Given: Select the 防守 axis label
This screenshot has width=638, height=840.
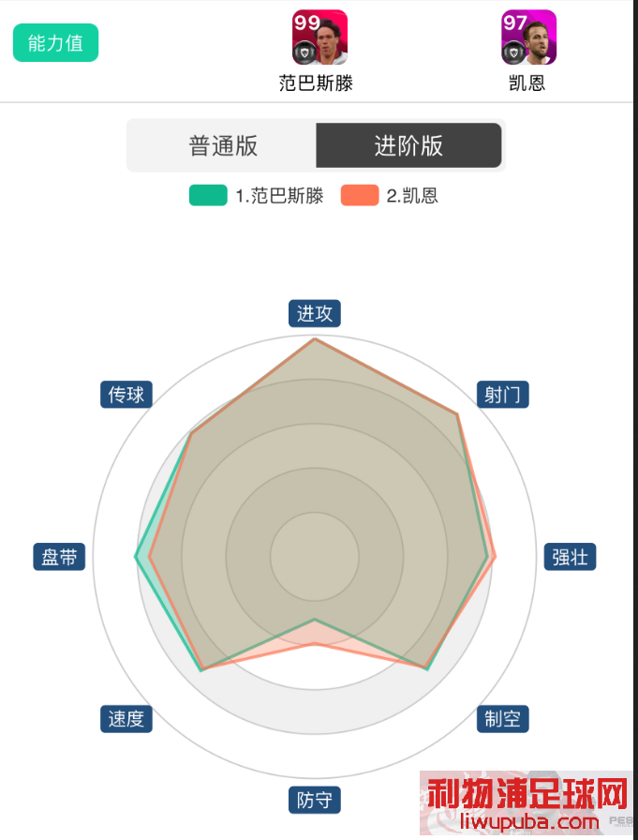Looking at the screenshot, I should tap(315, 801).
